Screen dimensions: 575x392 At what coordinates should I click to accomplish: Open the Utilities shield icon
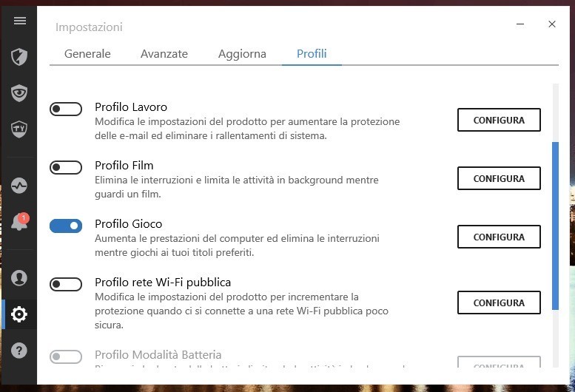[x=19, y=129]
